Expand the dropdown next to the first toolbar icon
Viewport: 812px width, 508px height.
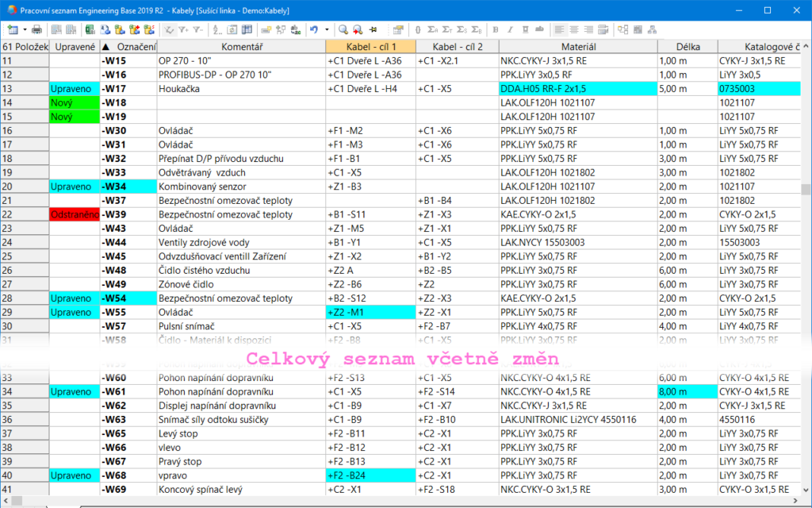pyautogui.click(x=25, y=29)
